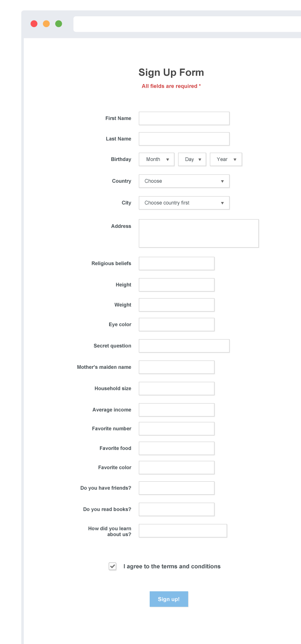Select the Favorite color field
The height and width of the screenshot is (644, 301).
point(176,468)
